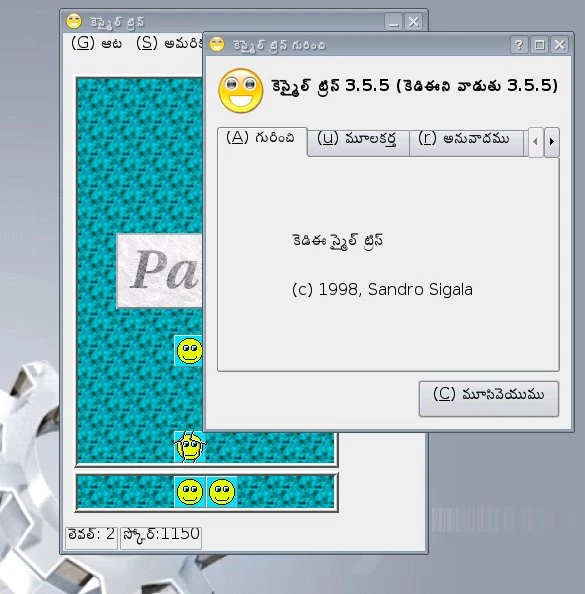The height and width of the screenshot is (594, 585).
Task: Click the smiley icon in About dialog title bar
Action: coord(217,44)
